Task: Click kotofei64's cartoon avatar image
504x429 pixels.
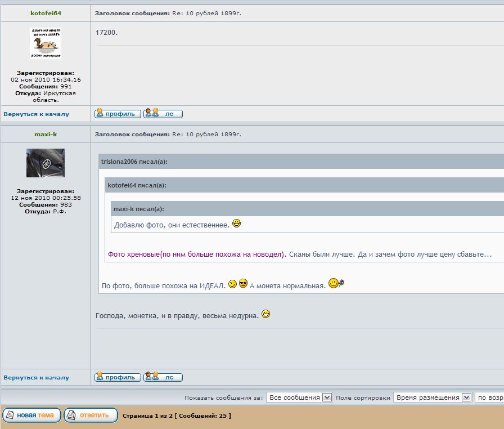Action: (46, 43)
